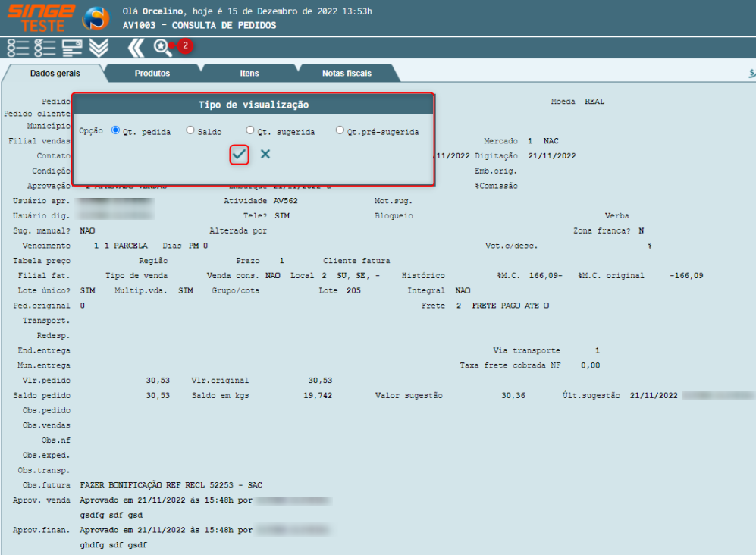Cancel the dialog with the X button
This screenshot has width=756, height=555.
coord(265,155)
